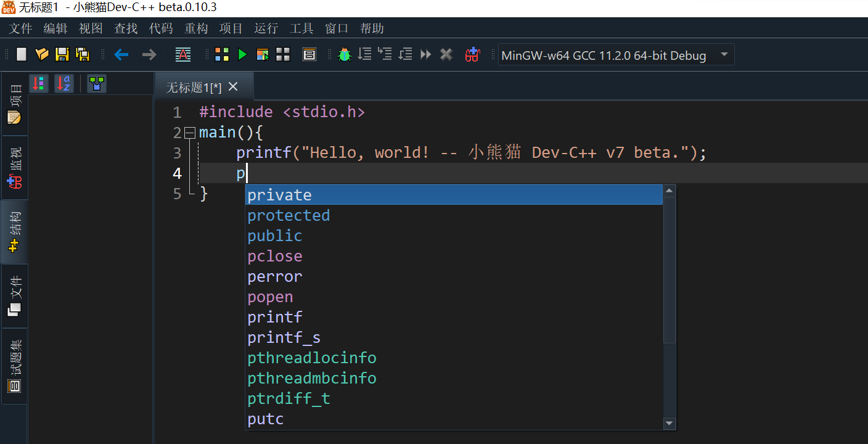
Task: Click the New File toolbar icon
Action: 22,55
